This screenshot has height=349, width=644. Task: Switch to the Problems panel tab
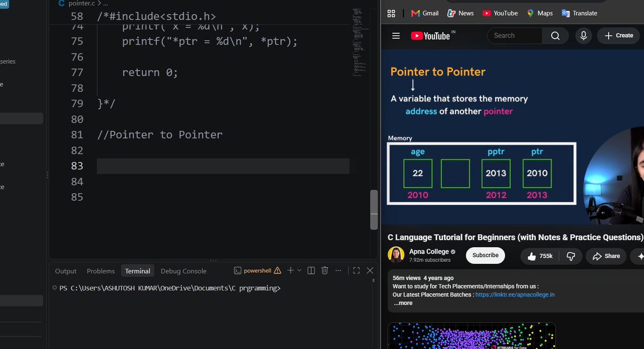101,271
